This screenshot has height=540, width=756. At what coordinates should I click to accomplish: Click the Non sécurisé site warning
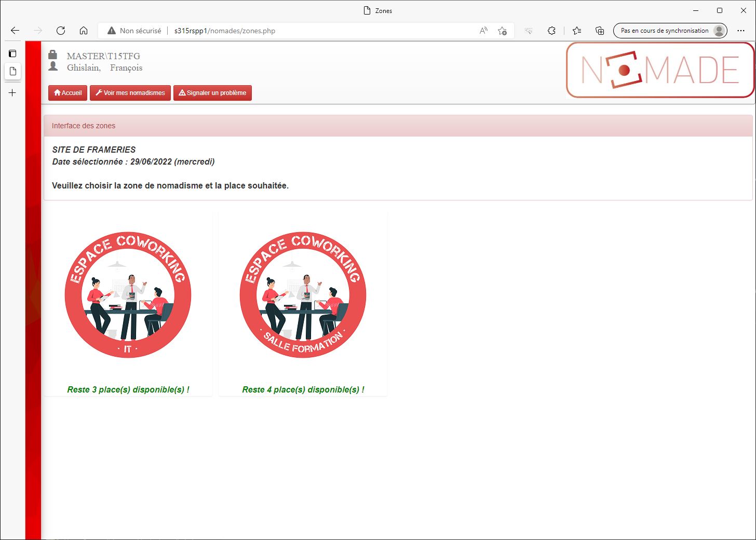click(x=134, y=31)
